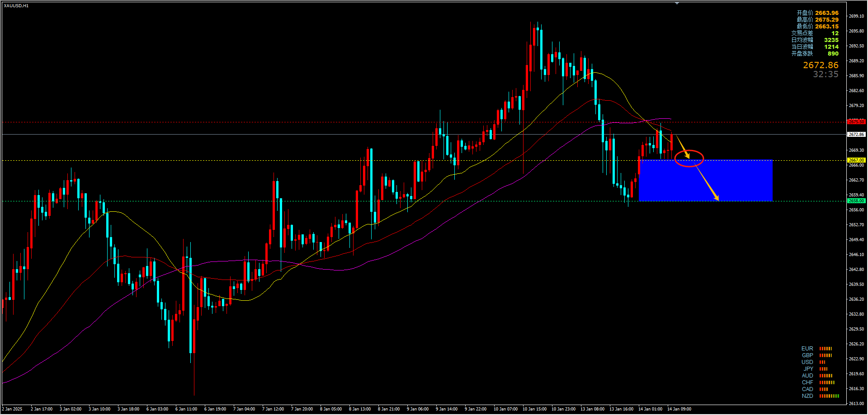Click the 7 Jan 12:00 time axis label
Viewport: 868px width, 415px height.
(x=273, y=409)
